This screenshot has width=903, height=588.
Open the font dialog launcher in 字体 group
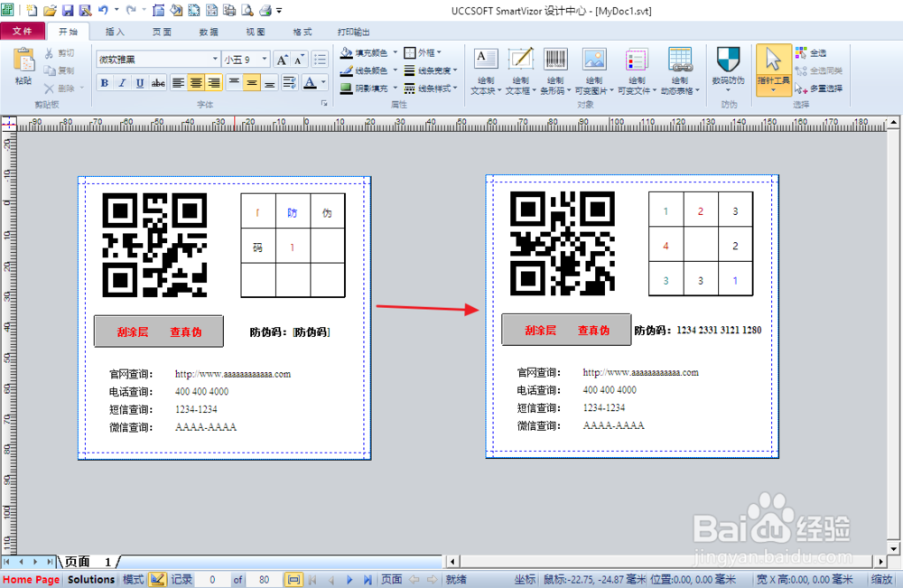coord(324,104)
